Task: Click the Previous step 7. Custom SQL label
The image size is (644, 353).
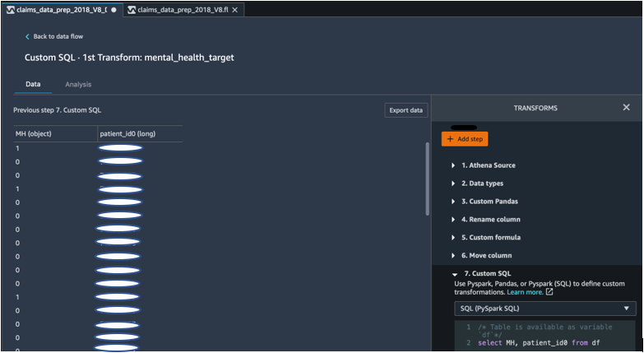Action: [x=57, y=110]
